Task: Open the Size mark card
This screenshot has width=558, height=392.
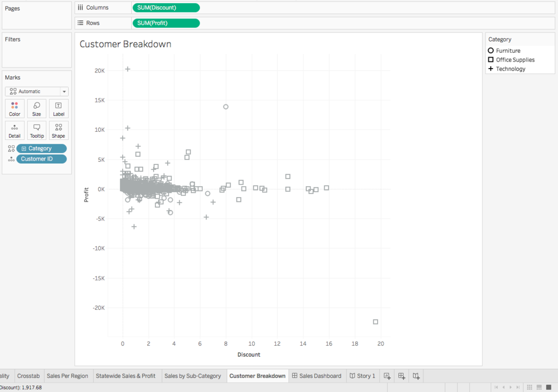Action: pos(37,108)
